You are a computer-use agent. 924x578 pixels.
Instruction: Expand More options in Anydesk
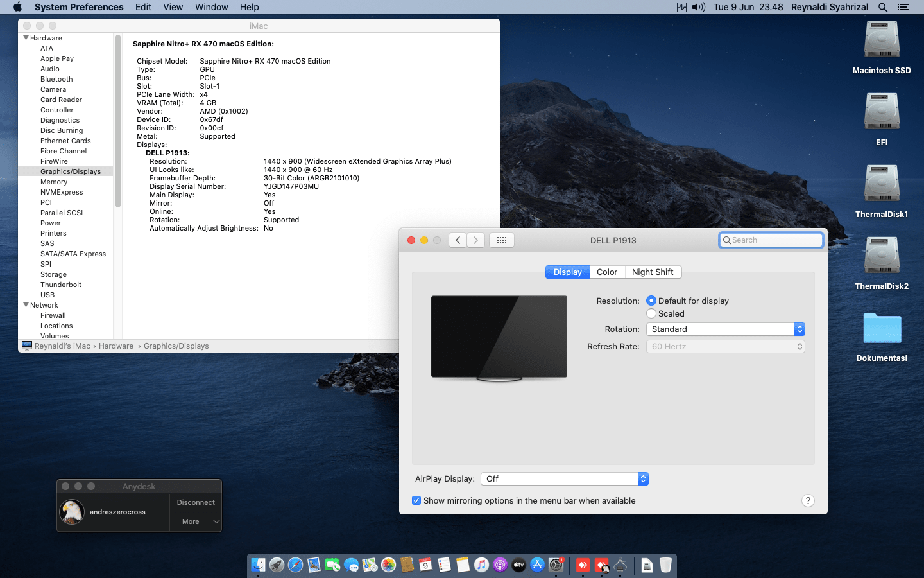tap(196, 521)
